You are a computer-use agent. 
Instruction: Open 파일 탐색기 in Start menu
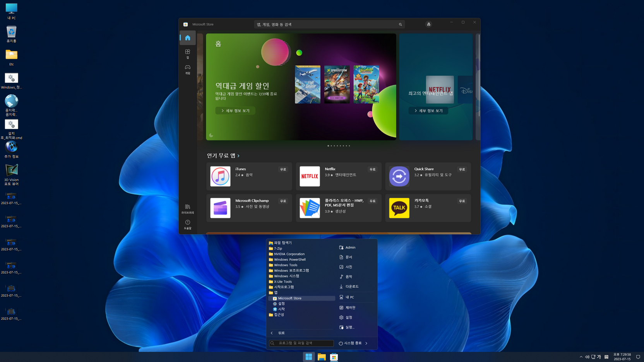(x=283, y=243)
